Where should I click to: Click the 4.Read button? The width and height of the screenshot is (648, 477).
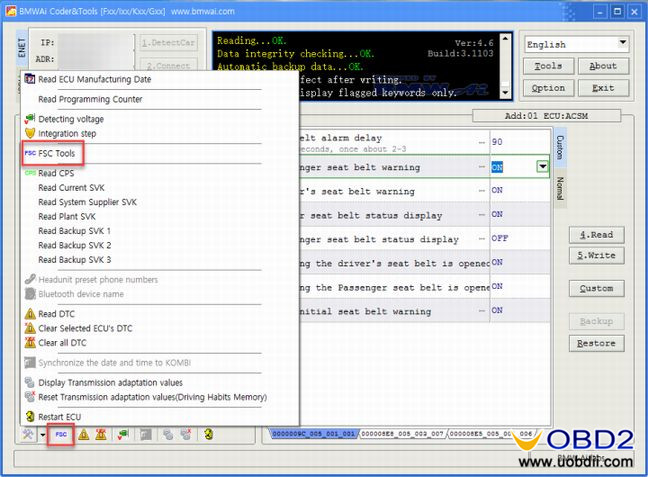[x=596, y=235]
